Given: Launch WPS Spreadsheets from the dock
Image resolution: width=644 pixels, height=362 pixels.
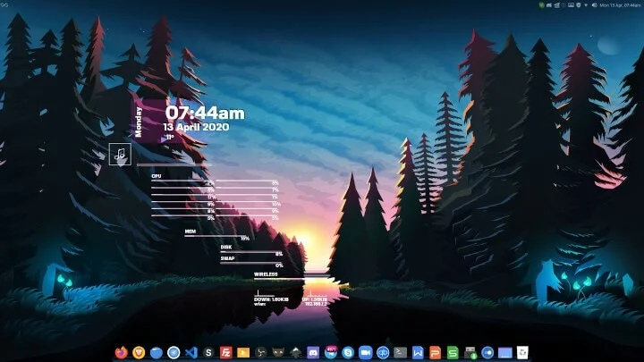Looking at the screenshot, I should click(x=453, y=352).
